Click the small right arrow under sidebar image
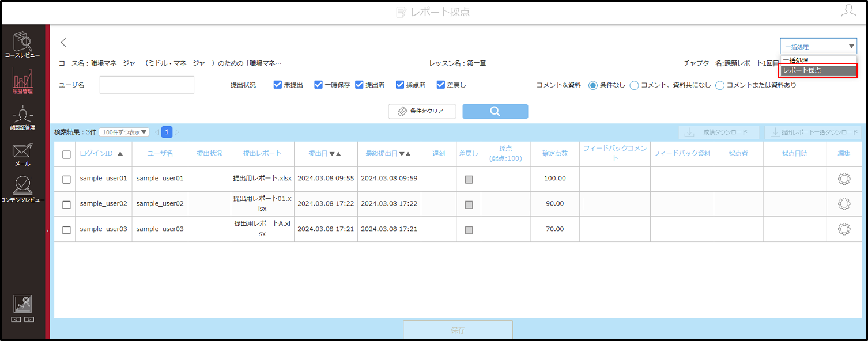 pos(29,319)
